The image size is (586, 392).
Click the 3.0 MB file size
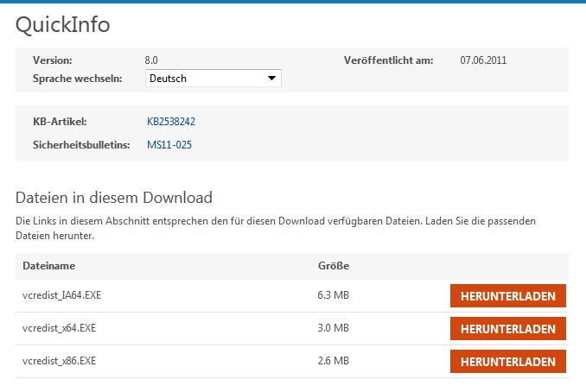[x=333, y=328]
